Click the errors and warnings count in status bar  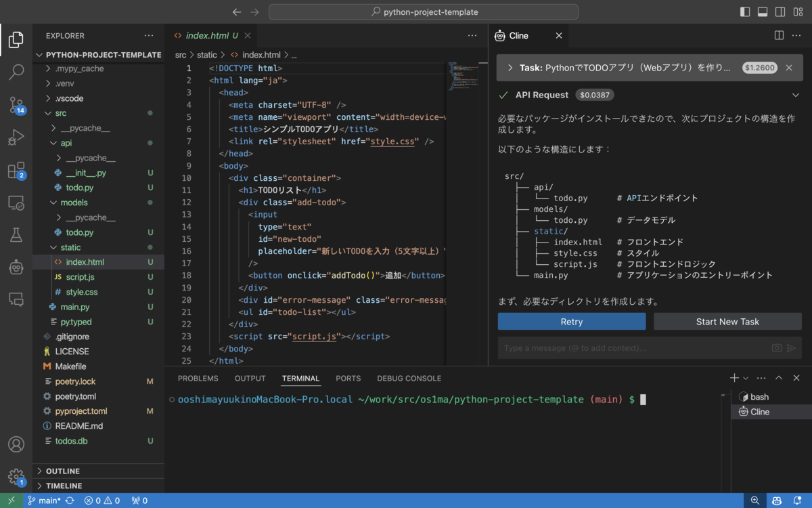[102, 501]
